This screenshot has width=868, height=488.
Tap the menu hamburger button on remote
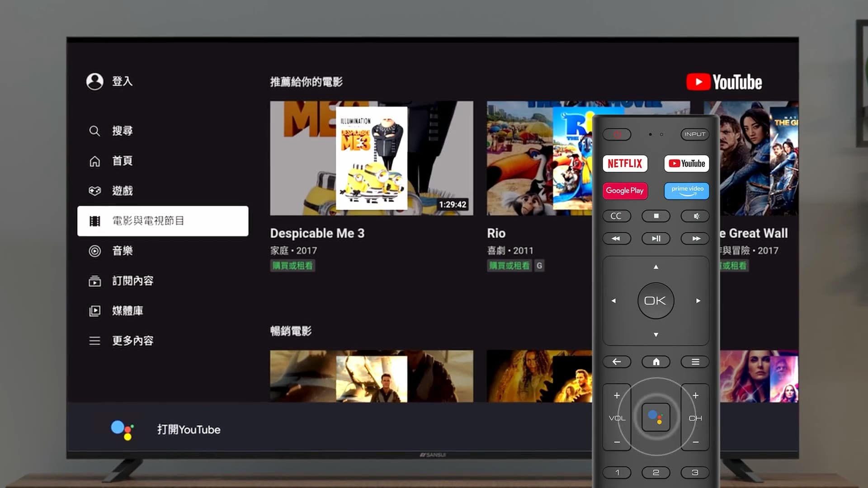click(695, 362)
